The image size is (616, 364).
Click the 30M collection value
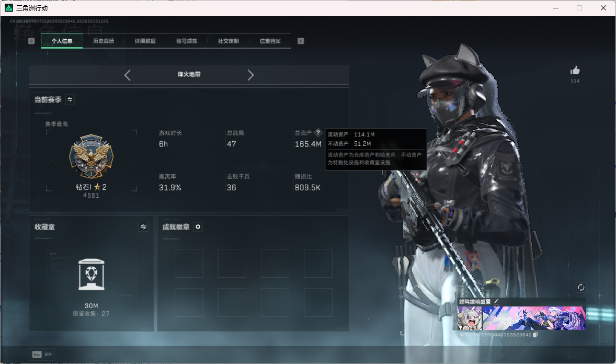(x=92, y=306)
